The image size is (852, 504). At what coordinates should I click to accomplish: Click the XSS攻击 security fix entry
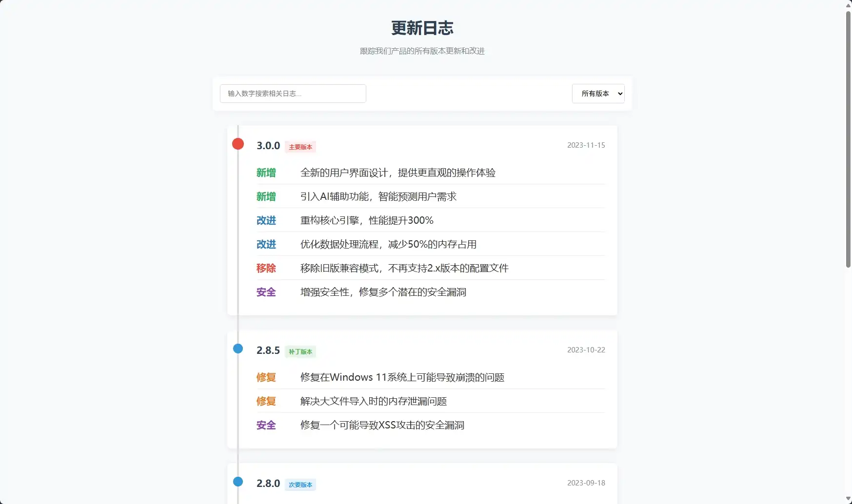click(x=382, y=425)
